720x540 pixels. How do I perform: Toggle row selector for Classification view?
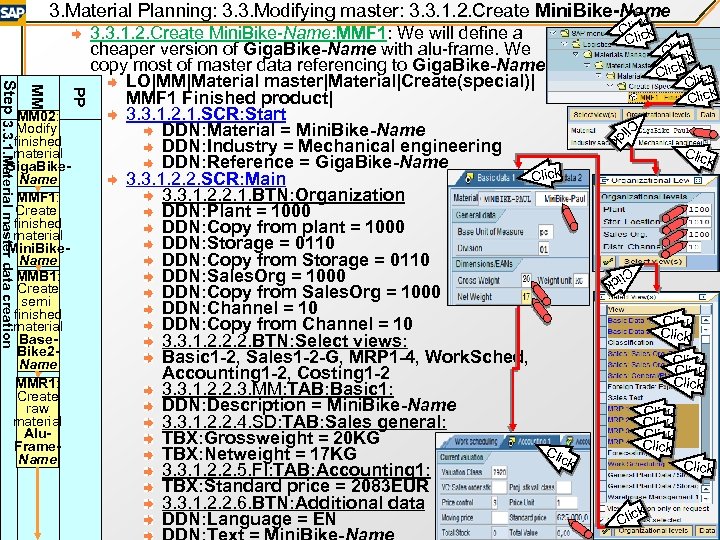point(604,343)
